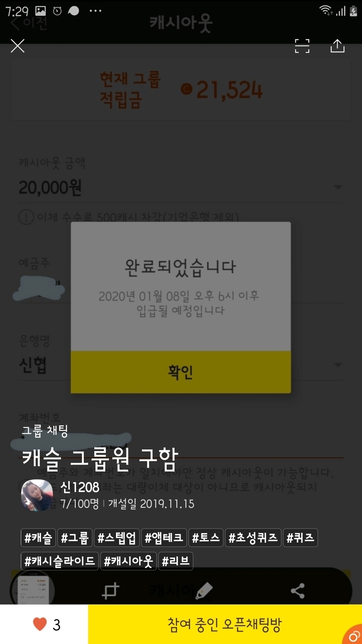
Task: Select the #초성퀴즈 hashtag
Action: tap(253, 538)
